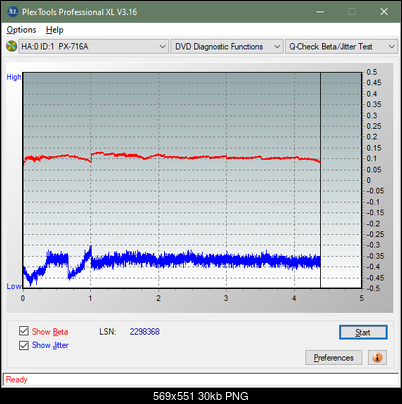The width and height of the screenshot is (402, 404).
Task: Open the Options menu
Action: pyautogui.click(x=21, y=30)
